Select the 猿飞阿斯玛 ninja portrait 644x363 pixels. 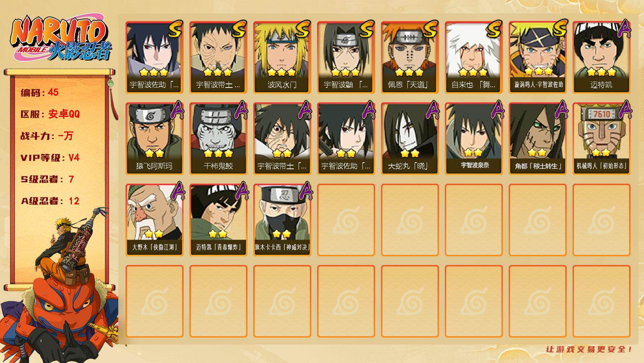pos(154,139)
